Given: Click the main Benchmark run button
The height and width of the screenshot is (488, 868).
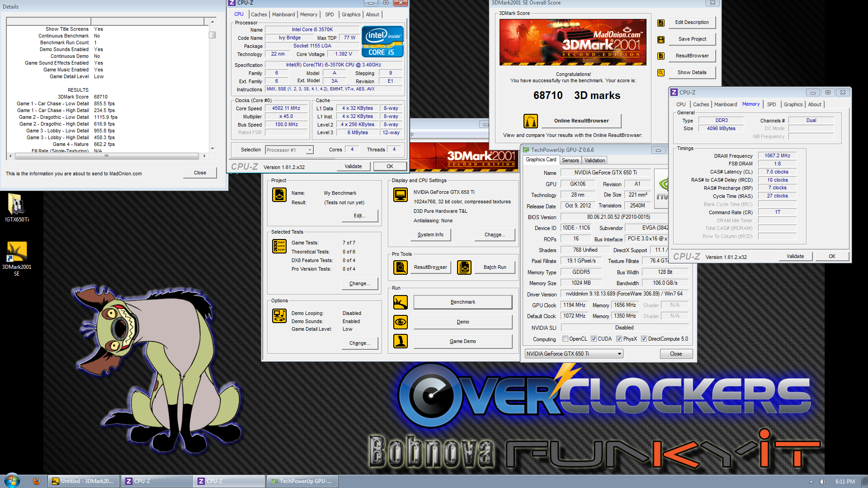Looking at the screenshot, I should click(463, 302).
